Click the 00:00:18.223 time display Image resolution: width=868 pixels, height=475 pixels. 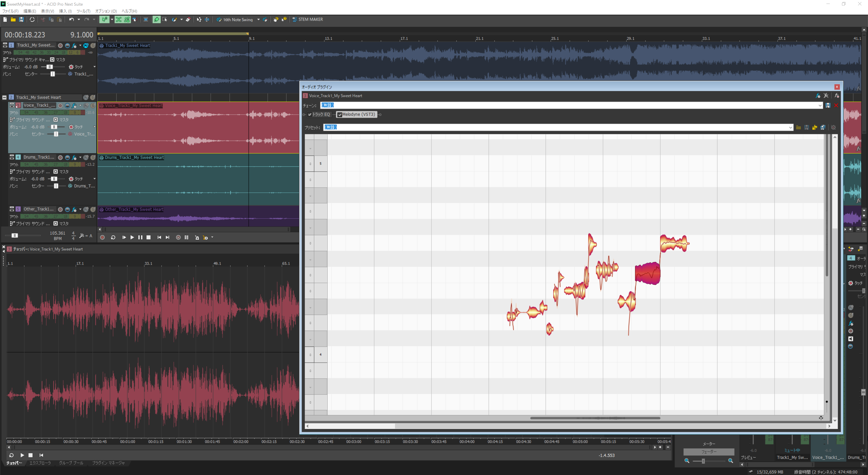pos(25,35)
